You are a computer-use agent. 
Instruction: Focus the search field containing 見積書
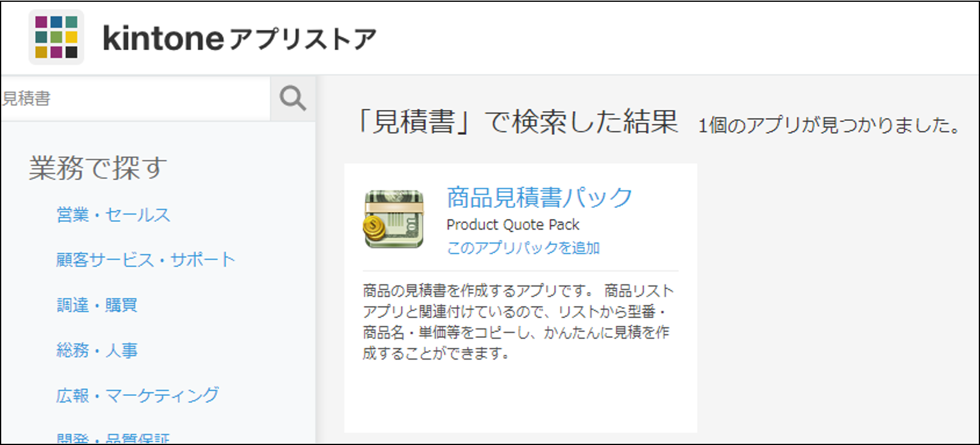pos(135,98)
